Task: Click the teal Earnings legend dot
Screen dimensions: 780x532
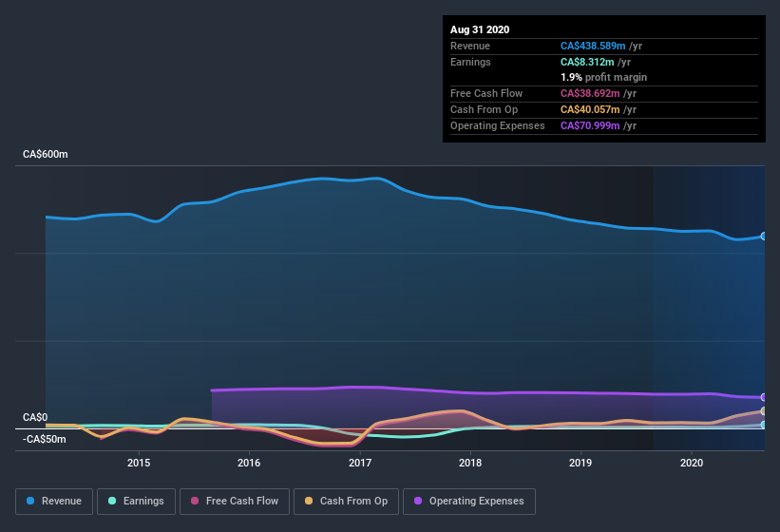Action: tap(112, 501)
